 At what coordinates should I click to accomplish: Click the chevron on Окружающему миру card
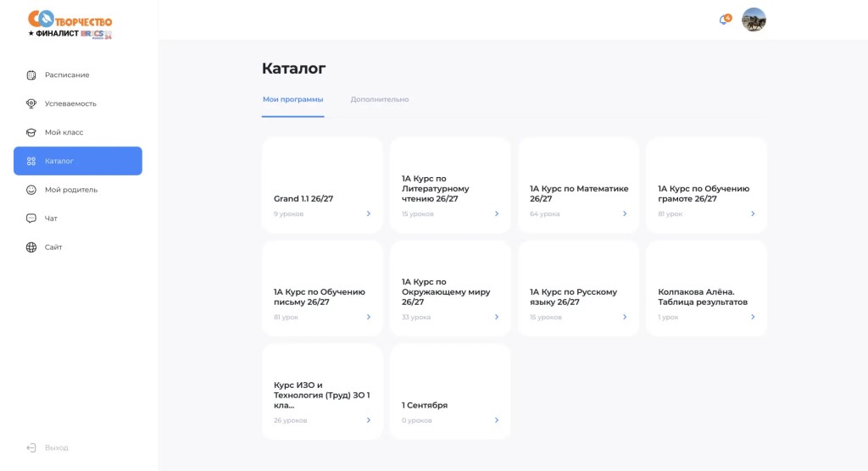(497, 317)
